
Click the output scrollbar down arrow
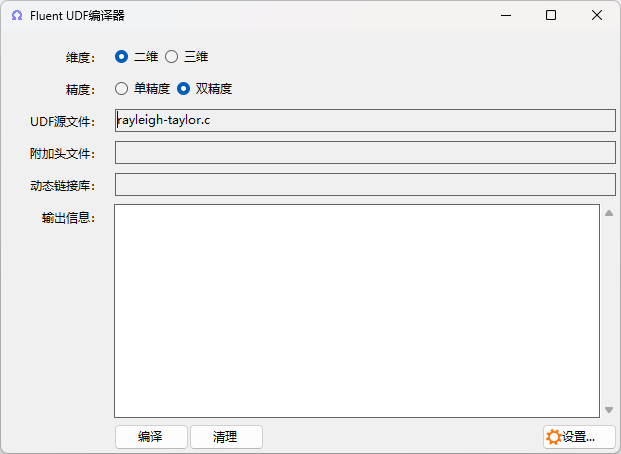pos(609,410)
